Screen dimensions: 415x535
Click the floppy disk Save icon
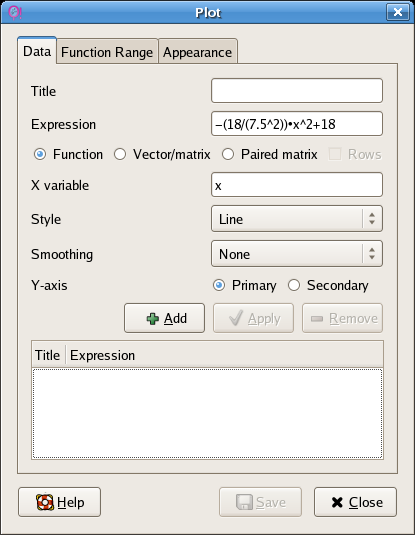(244, 502)
